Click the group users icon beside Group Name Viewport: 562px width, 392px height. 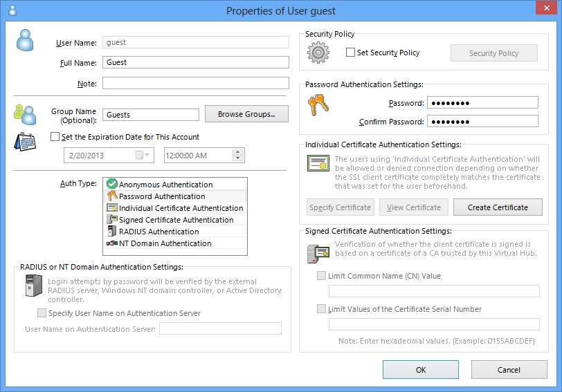click(24, 114)
